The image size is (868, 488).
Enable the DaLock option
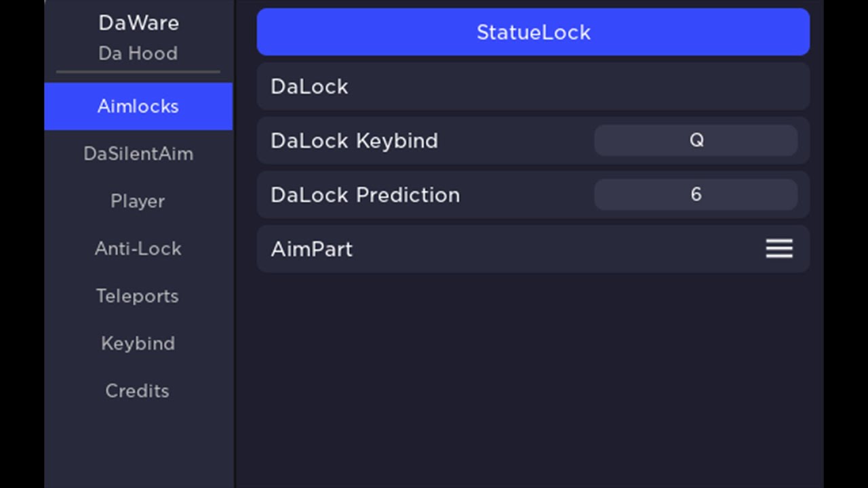(x=533, y=86)
